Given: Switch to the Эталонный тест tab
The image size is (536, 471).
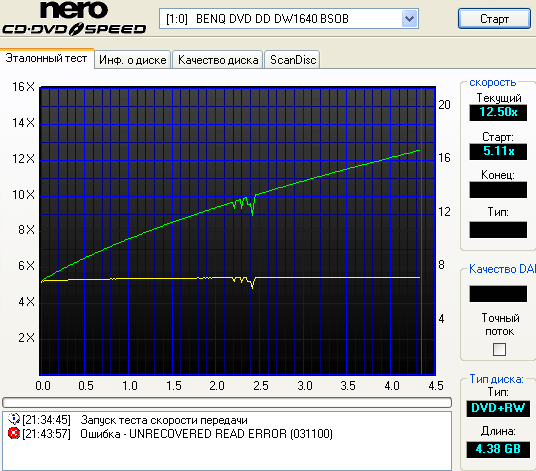Looking at the screenshot, I should click(x=46, y=58).
